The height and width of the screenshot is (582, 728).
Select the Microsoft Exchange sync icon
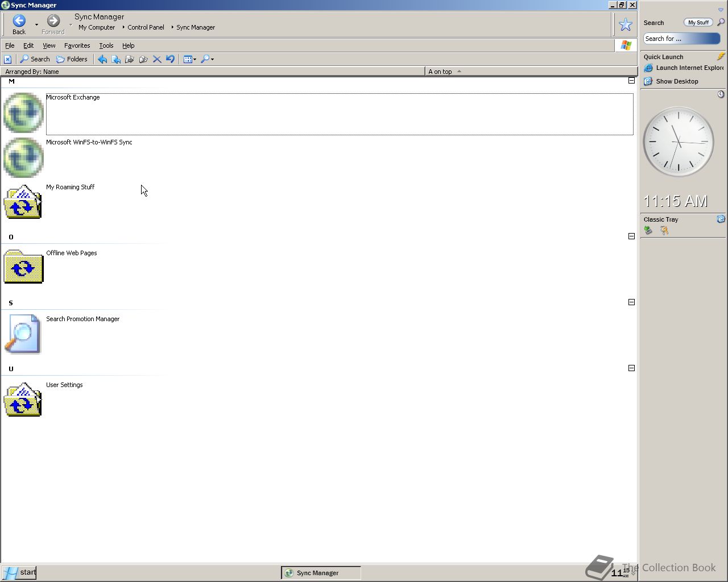tap(23, 113)
